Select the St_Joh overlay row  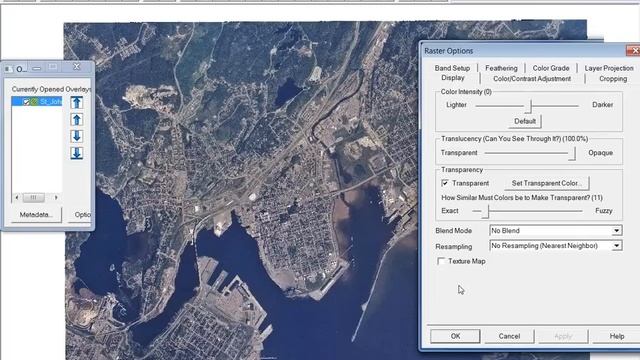(37, 101)
